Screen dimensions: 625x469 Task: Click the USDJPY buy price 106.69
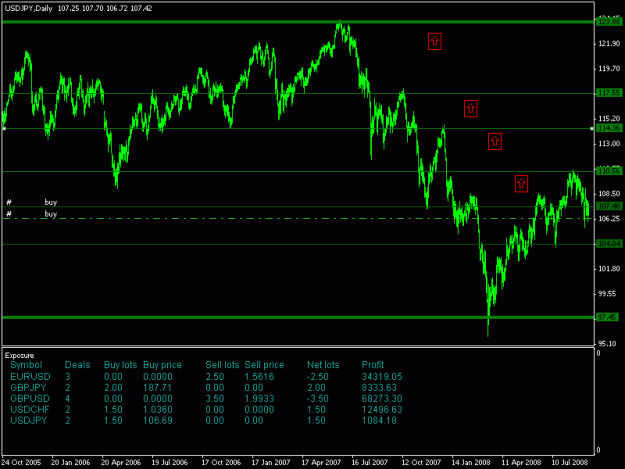[x=158, y=420]
